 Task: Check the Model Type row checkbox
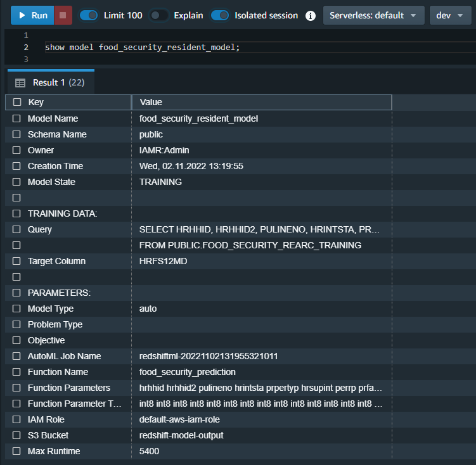coord(16,309)
